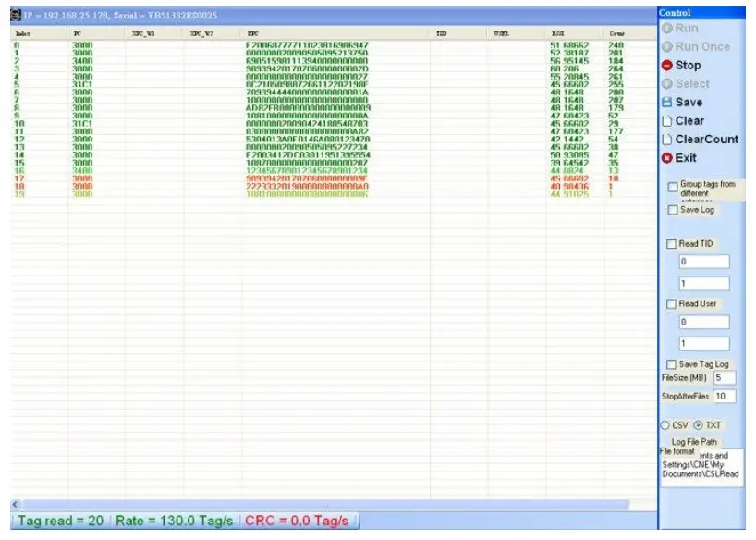The image size is (756, 540).
Task: Click the CRC = 0.0 Tag/s status
Action: [x=297, y=522]
